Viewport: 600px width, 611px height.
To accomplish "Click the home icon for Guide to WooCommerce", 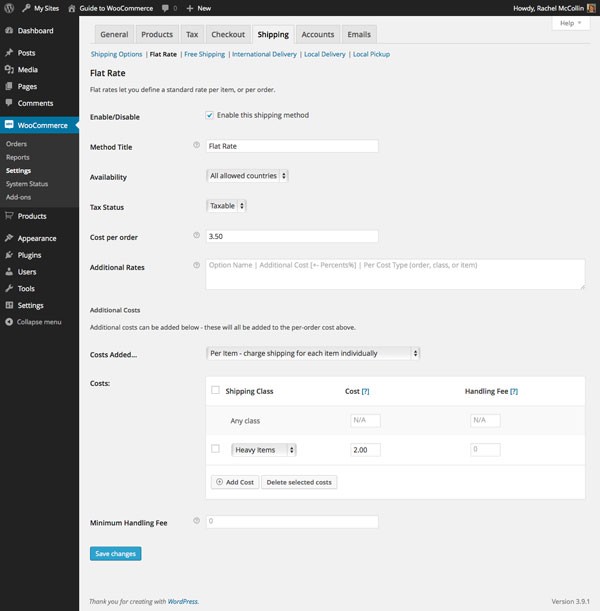I will coord(72,8).
